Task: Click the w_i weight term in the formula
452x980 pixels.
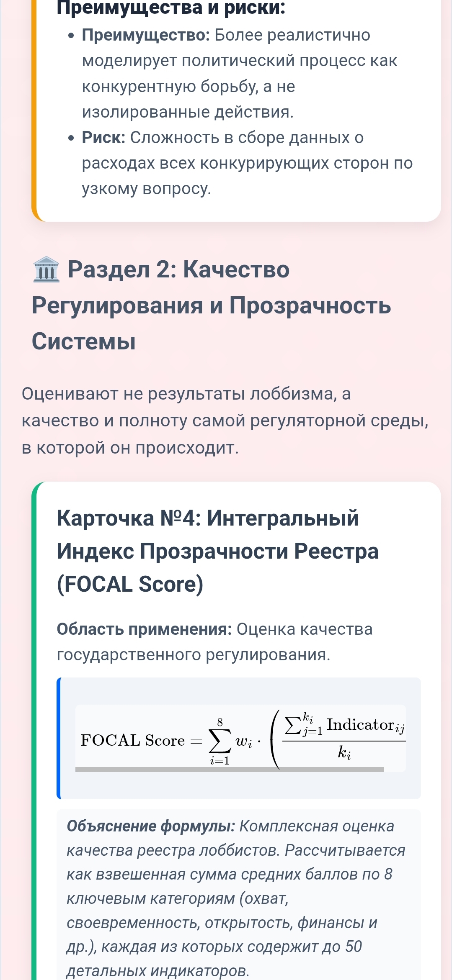Action: coord(244,742)
